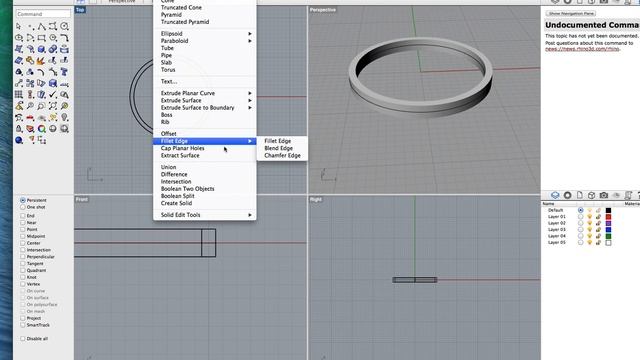Select the Ellipse tool
Viewport: 640px width, 360px height.
tap(19, 38)
